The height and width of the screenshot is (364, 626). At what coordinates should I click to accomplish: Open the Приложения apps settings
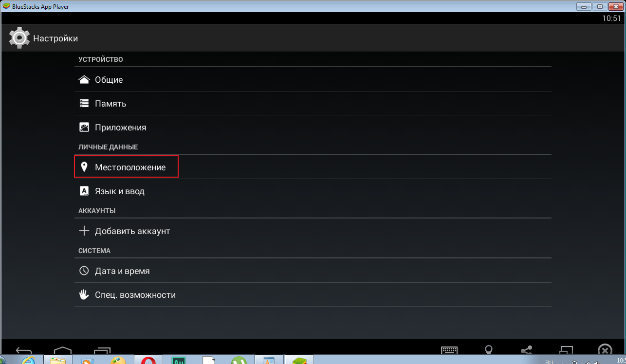point(313,127)
